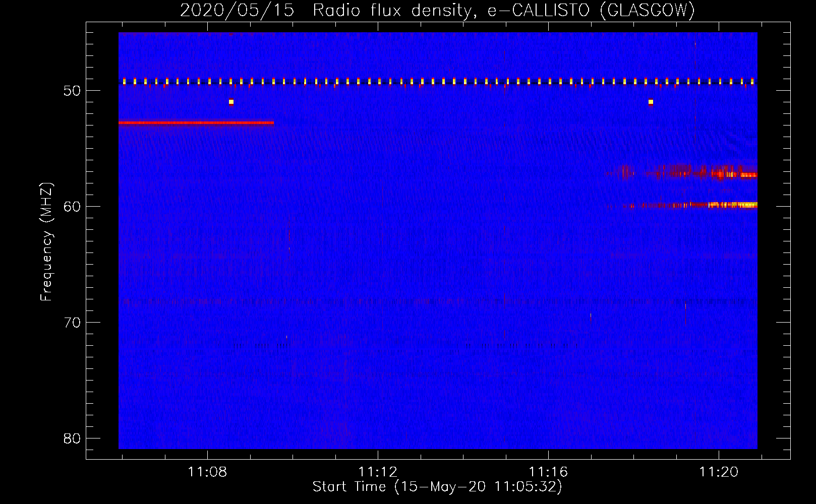Click the "50" frequency tick label
This screenshot has height=504, width=816.
(72, 91)
